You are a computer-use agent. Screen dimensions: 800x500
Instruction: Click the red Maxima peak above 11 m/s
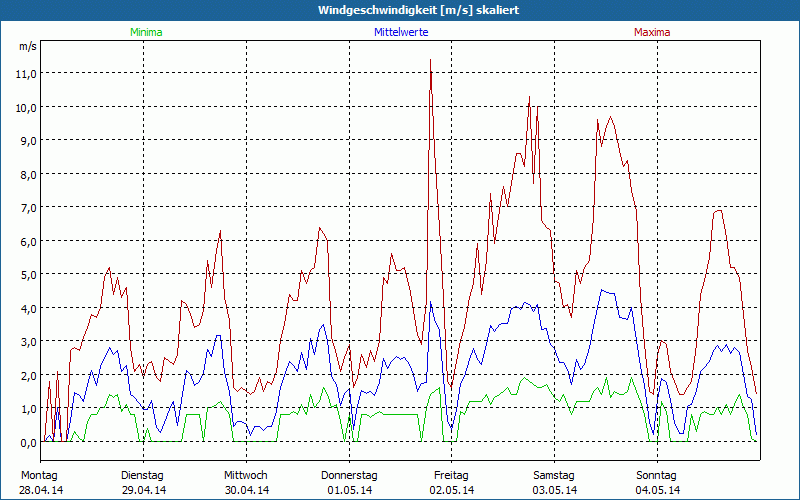click(431, 61)
